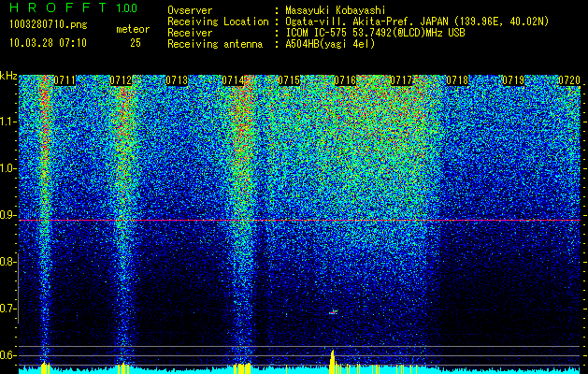Click the Ovserver field label
Image resolution: width=588 pixels, height=374 pixels.
pyautogui.click(x=190, y=11)
